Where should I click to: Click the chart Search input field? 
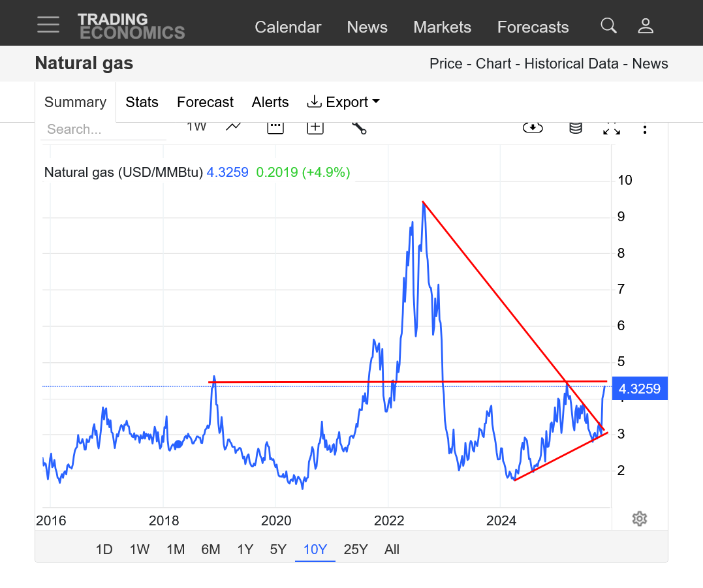103,129
